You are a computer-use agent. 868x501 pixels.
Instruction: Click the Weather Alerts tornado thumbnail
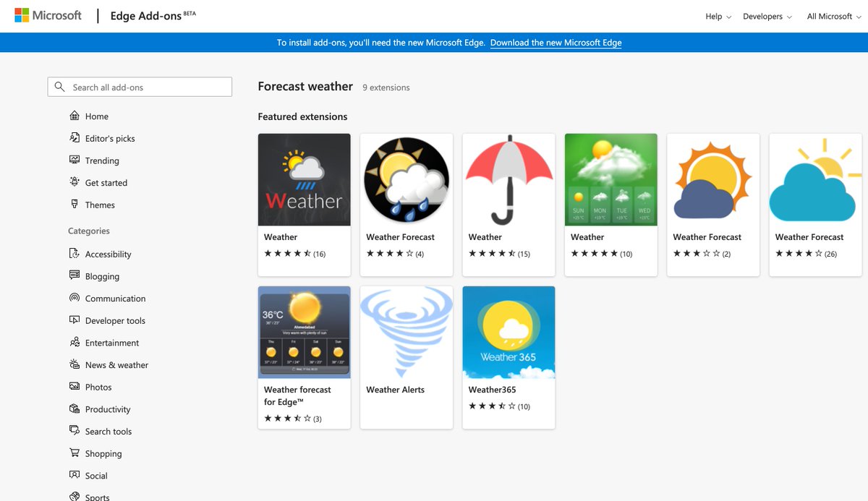click(x=406, y=332)
